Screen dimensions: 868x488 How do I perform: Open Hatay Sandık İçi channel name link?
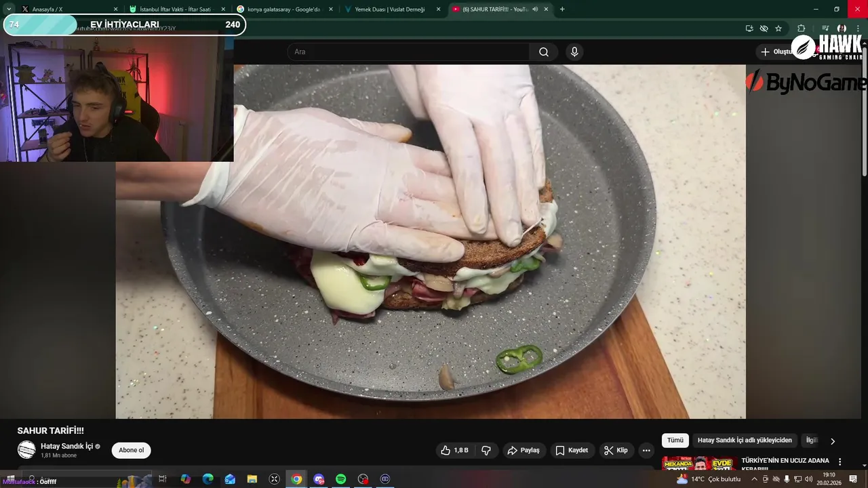(x=67, y=446)
